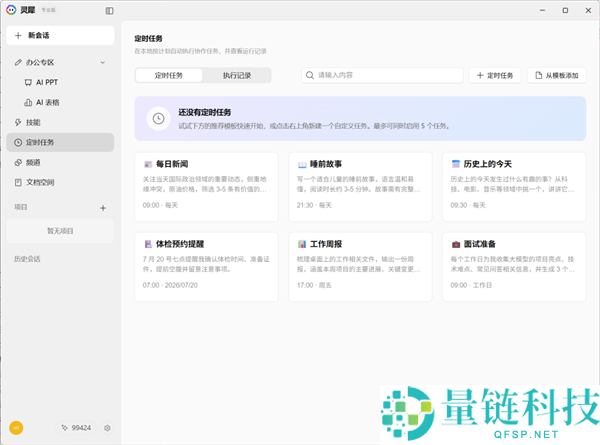
Task: Click the 21:30 · 每天 schedule text
Action: 314,205
